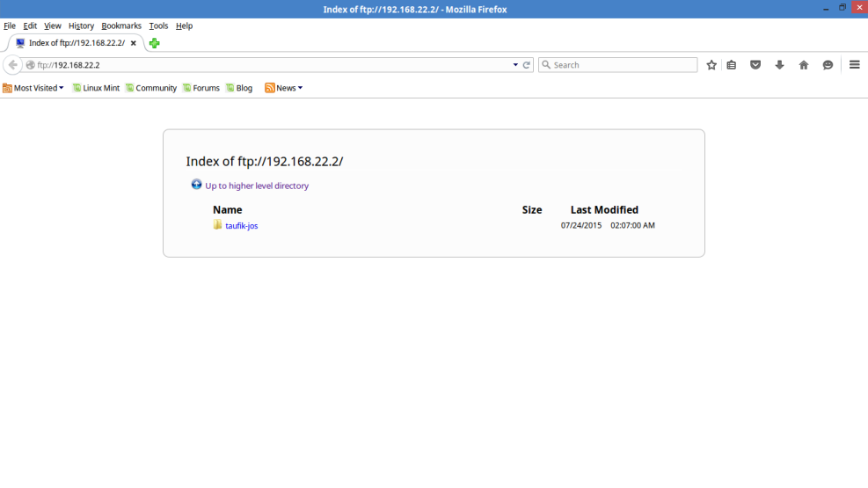Click the chat bubble icon
This screenshot has height=488, width=868.
(x=828, y=65)
